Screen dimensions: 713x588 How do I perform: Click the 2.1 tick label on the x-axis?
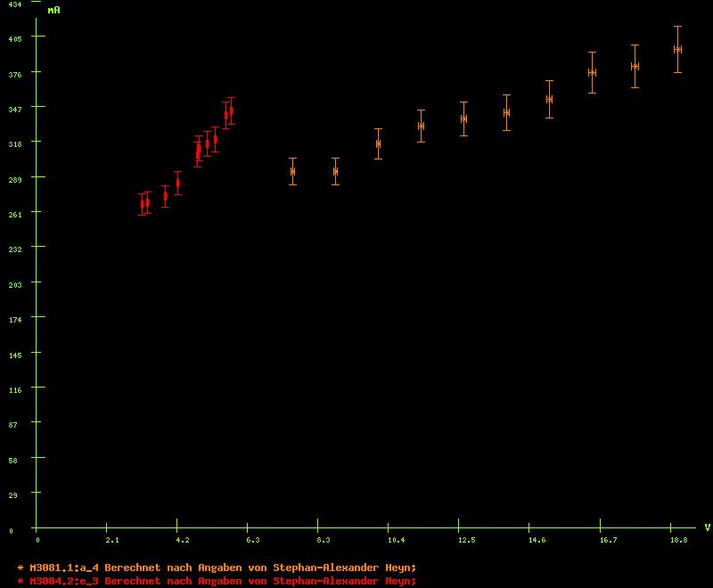tap(112, 540)
